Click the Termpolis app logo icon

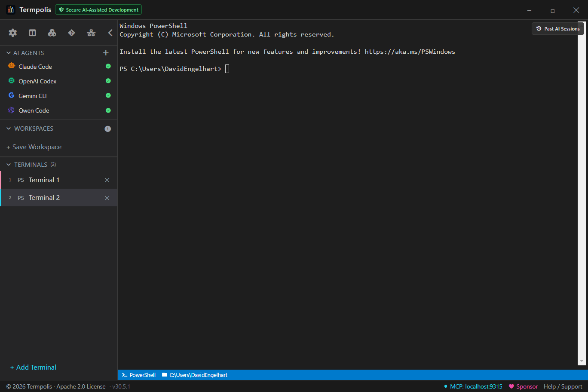[x=11, y=9]
